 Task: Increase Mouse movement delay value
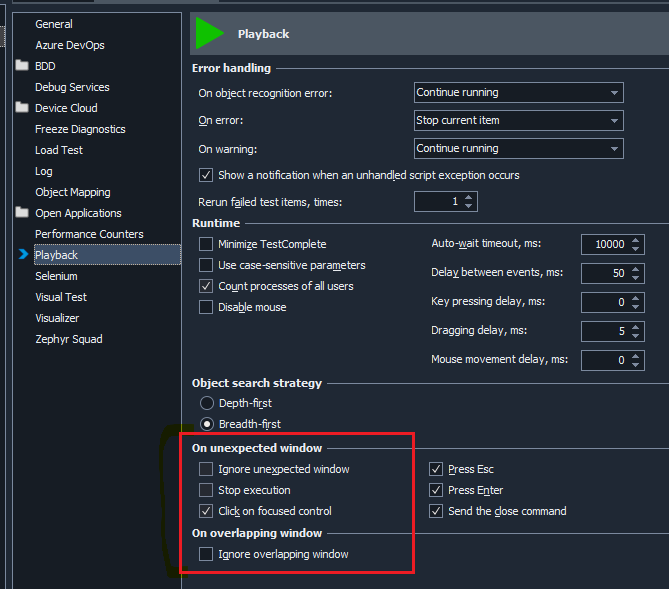click(636, 356)
